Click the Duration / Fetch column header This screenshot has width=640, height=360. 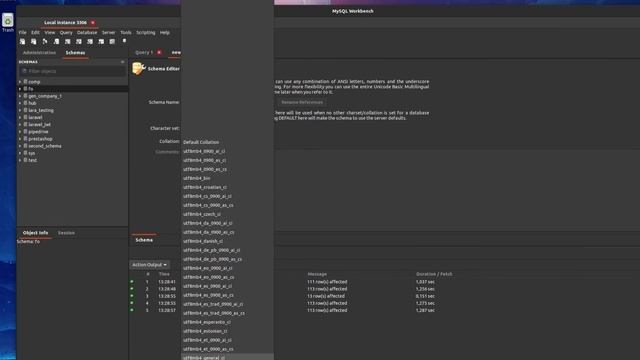coord(434,274)
